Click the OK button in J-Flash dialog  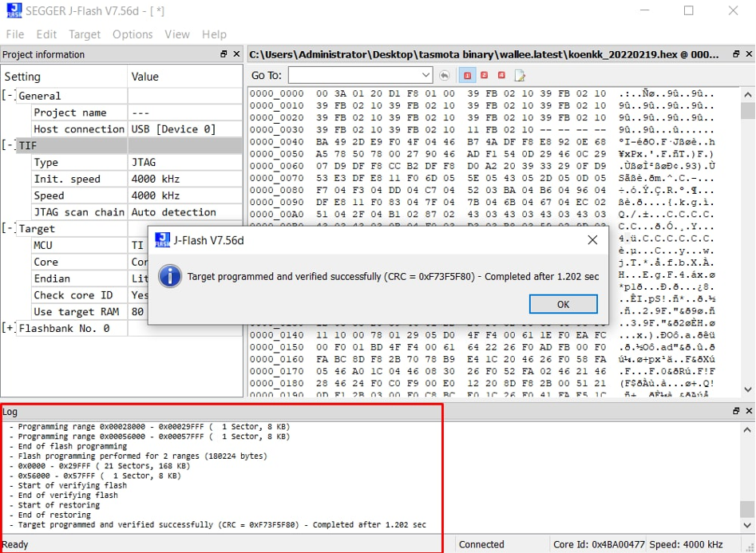tap(563, 304)
